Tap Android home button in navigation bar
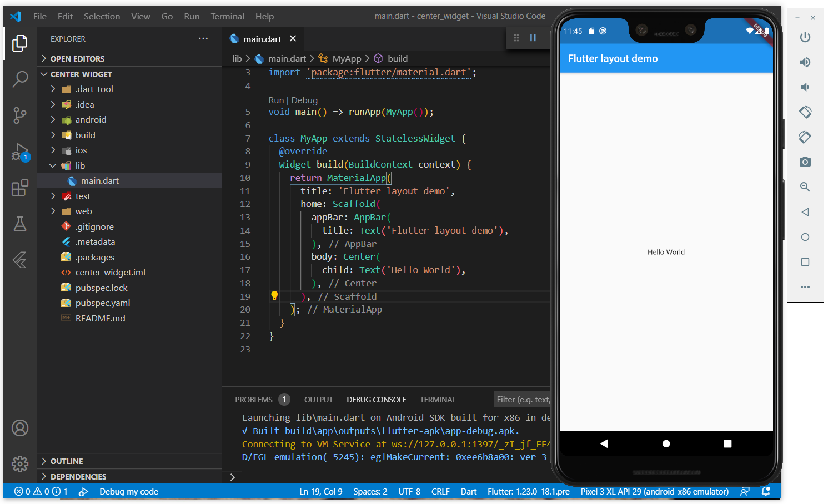828x504 pixels. (x=666, y=443)
